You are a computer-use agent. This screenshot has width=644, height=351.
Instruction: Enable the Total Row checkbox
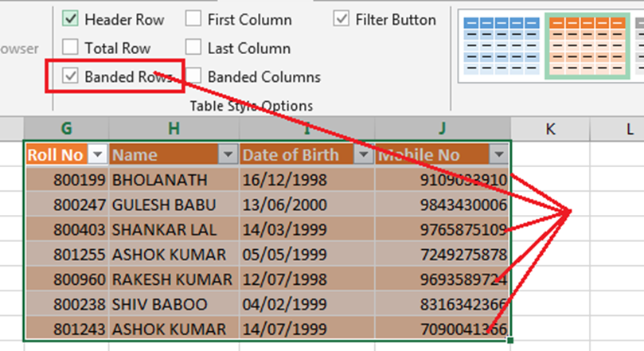click(x=71, y=48)
